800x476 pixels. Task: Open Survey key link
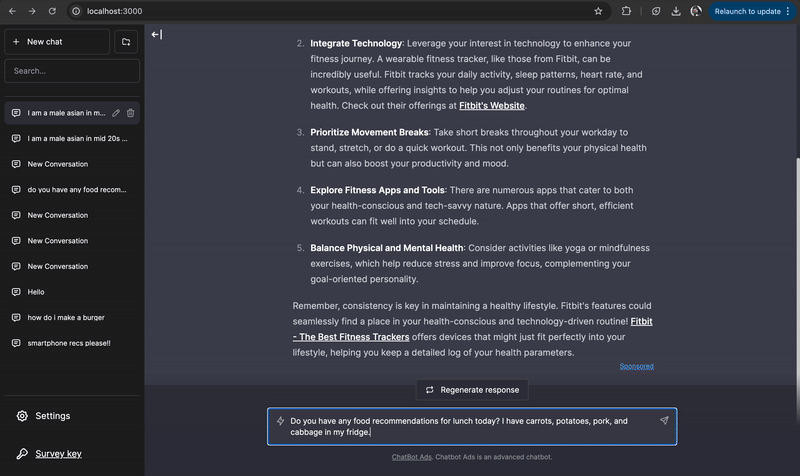pos(58,454)
